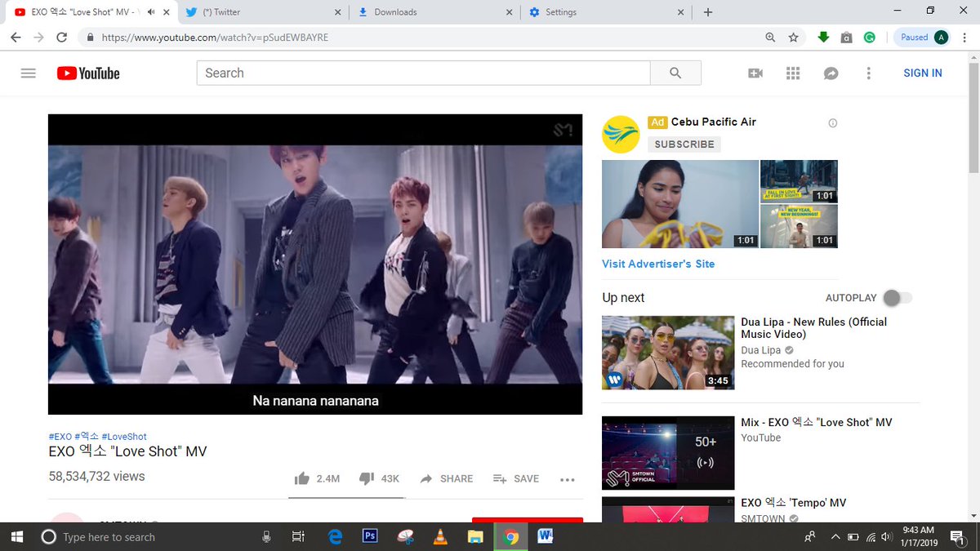980x551 pixels.
Task: Show hidden system tray icons
Action: click(x=835, y=537)
